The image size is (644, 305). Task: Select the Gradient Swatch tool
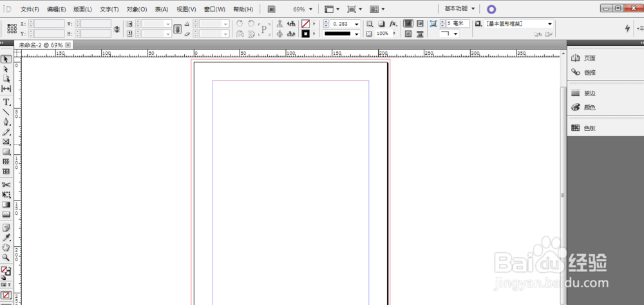pos(6,204)
